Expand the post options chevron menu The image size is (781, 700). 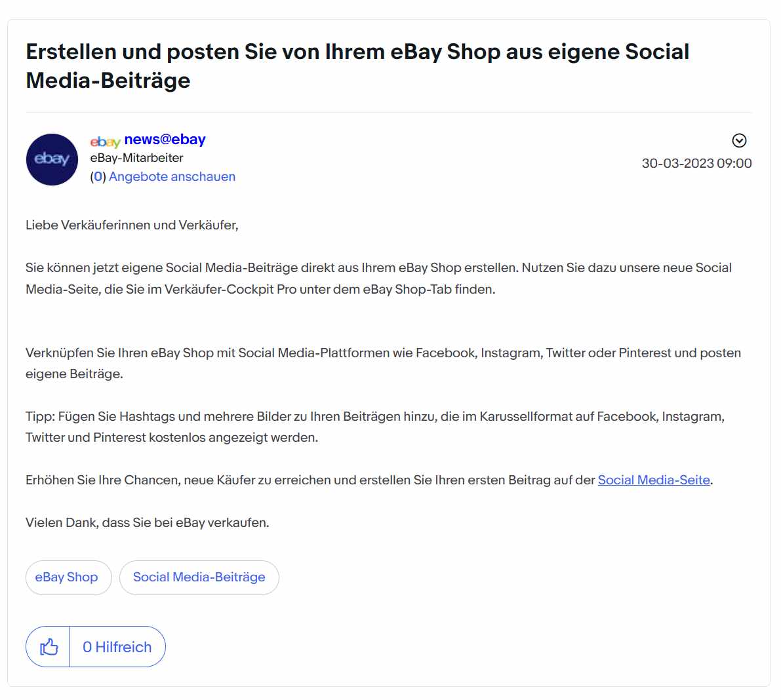pyautogui.click(x=739, y=141)
